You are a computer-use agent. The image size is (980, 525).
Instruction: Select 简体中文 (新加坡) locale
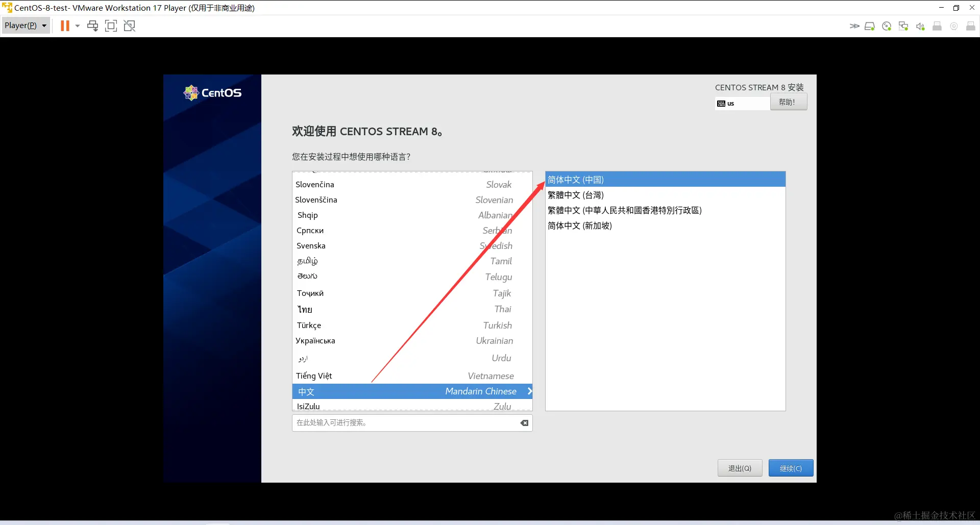[665, 226]
